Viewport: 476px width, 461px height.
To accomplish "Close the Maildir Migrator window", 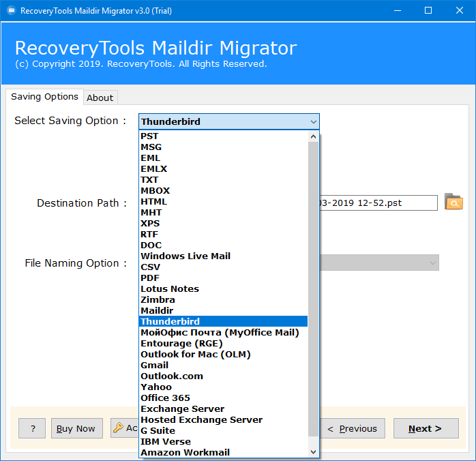I will point(460,11).
